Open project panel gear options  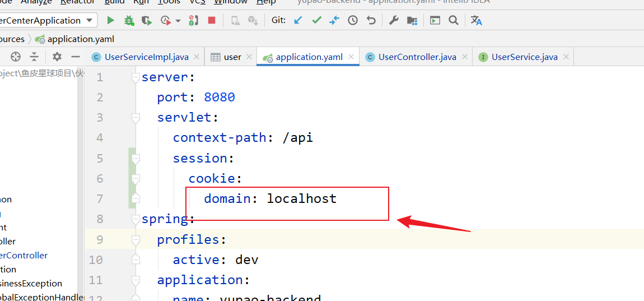click(57, 57)
